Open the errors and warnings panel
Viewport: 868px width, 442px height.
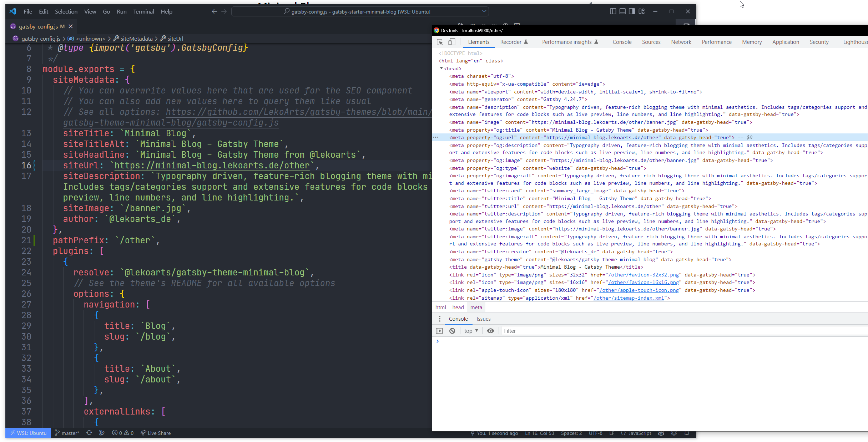(122, 433)
